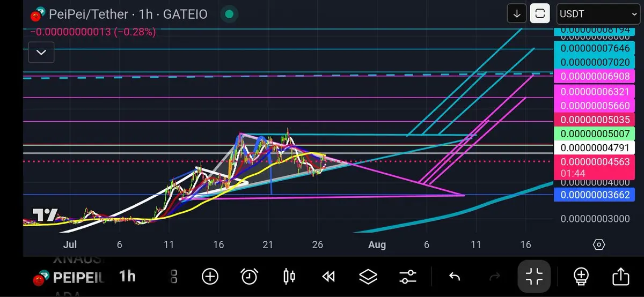
Task: Select the 0.00000004791 white price label
Action: point(595,147)
